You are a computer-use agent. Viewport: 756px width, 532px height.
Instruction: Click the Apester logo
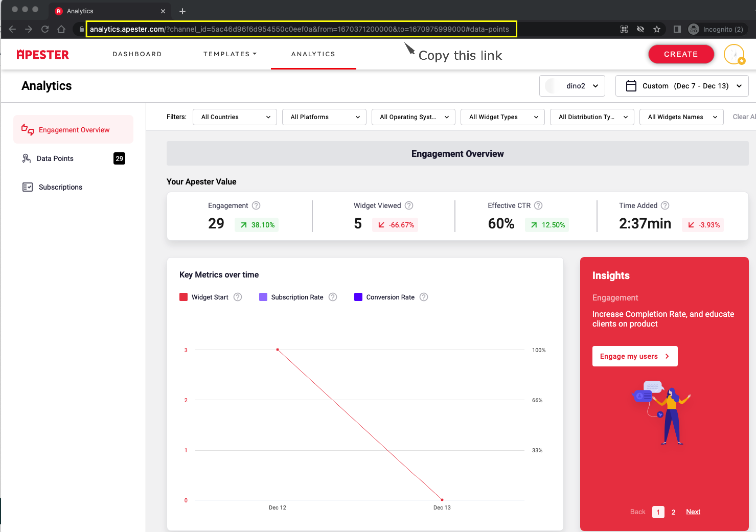click(43, 54)
